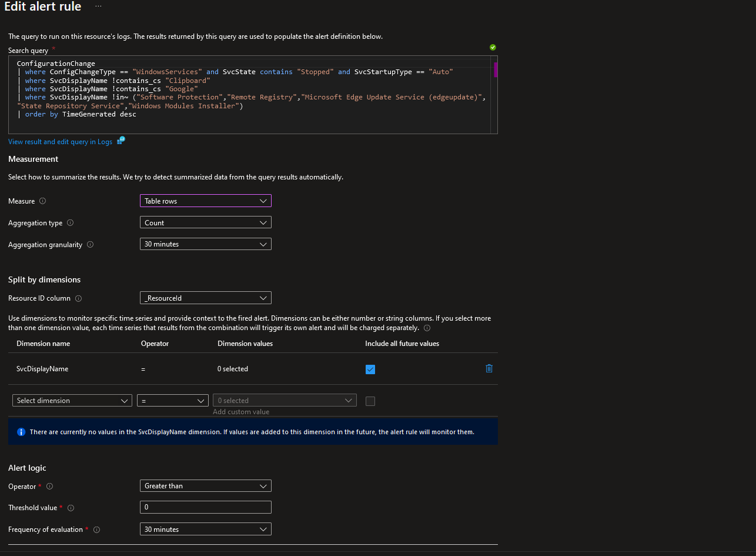Click the SvcDisplayName dimension name cell
This screenshot has height=556, width=756.
tap(42, 369)
